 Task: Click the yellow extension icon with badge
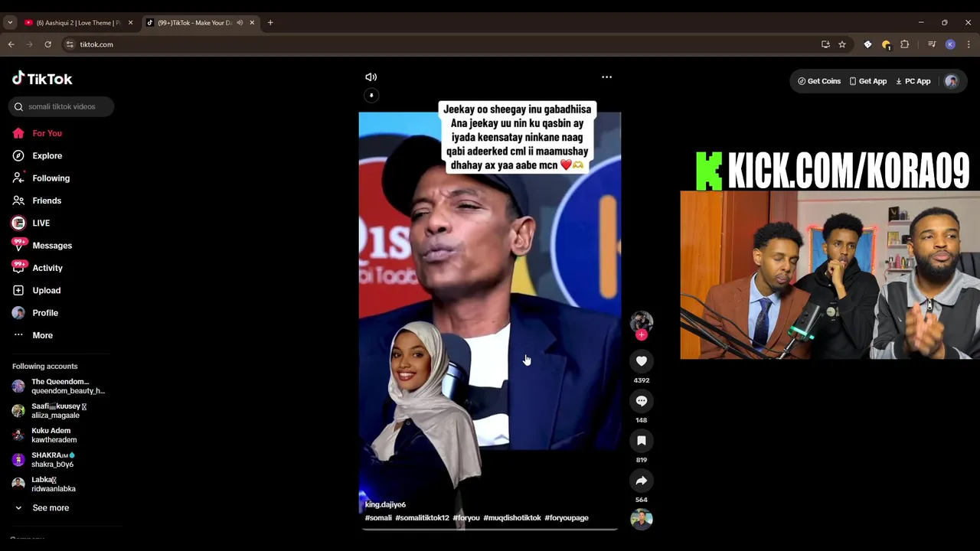pos(886,44)
